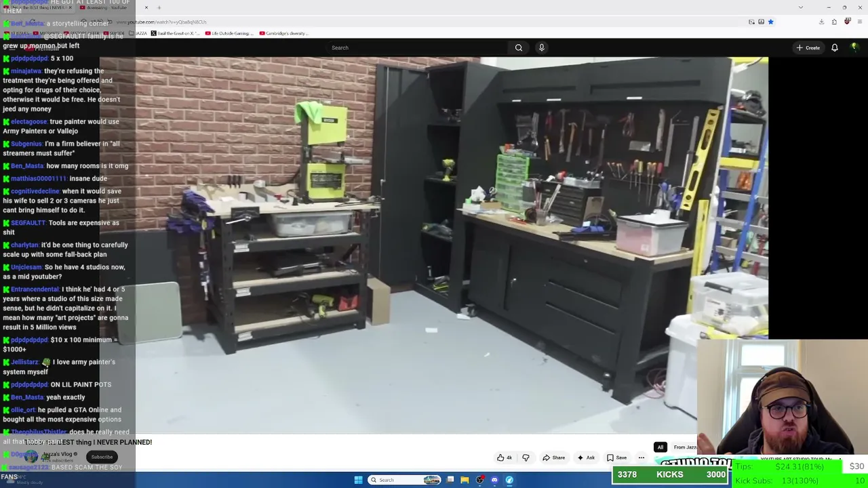Open a new browser tab
Viewport: 868px width, 488px height.
tap(159, 7)
